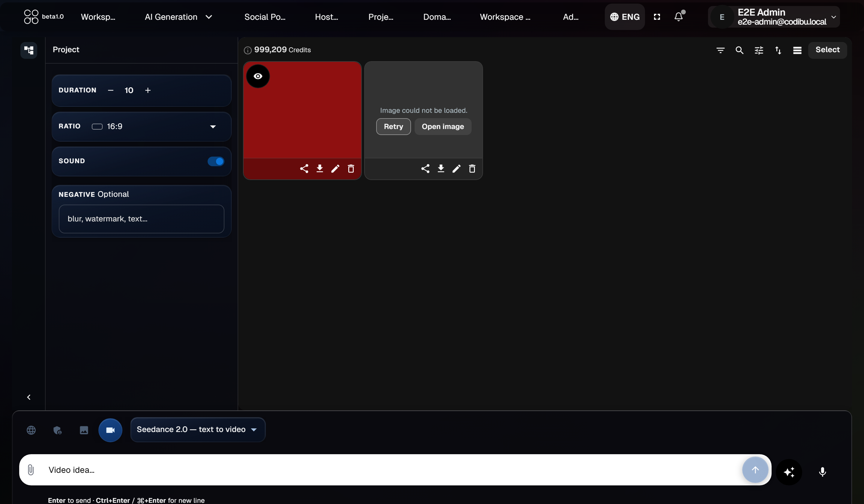Open the red video thumbnail
Viewport: 864px width, 504px height.
pos(302,110)
